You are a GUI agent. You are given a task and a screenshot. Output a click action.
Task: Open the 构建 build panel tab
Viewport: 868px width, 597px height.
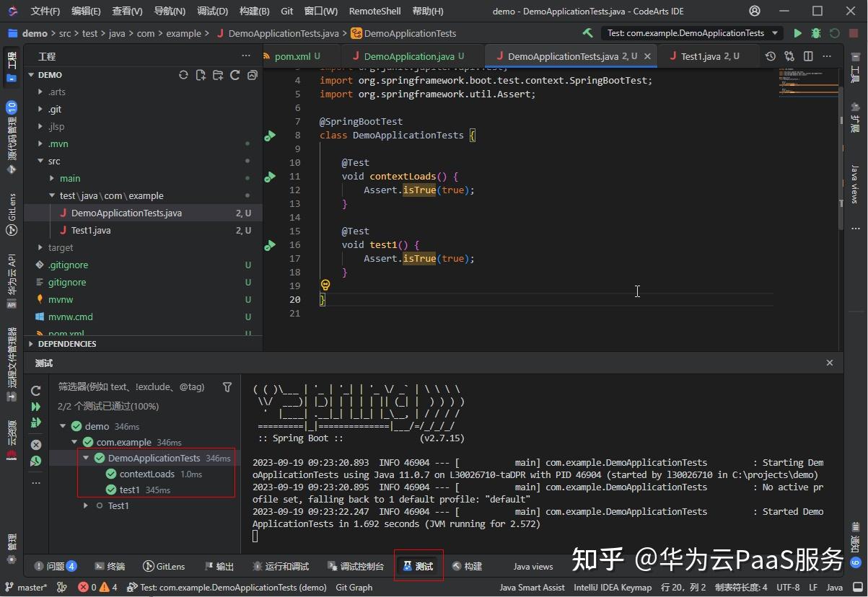point(467,567)
